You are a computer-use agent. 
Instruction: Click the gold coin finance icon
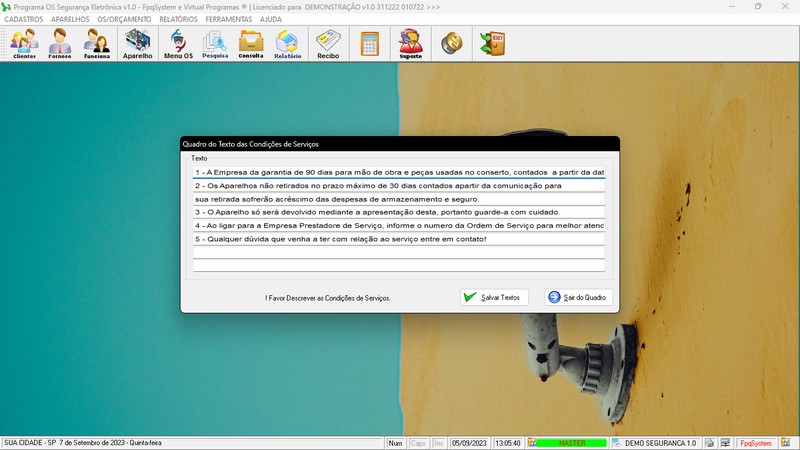click(x=452, y=44)
